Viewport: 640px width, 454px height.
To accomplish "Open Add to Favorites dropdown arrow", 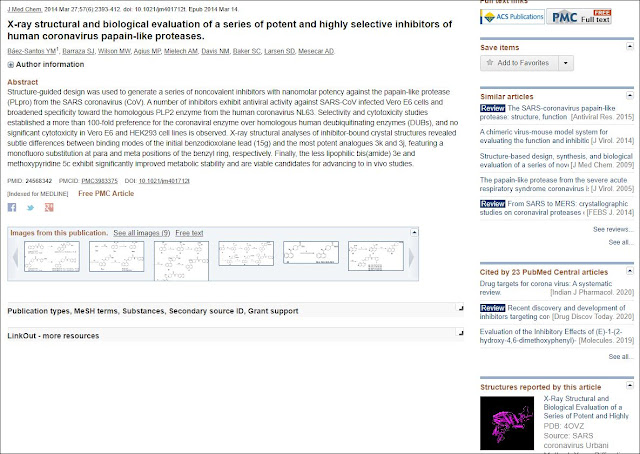I will (x=566, y=63).
